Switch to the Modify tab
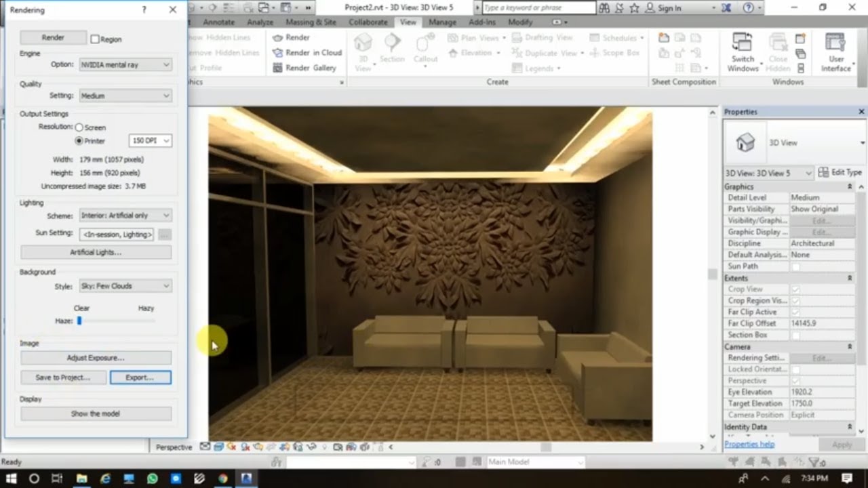 (520, 22)
